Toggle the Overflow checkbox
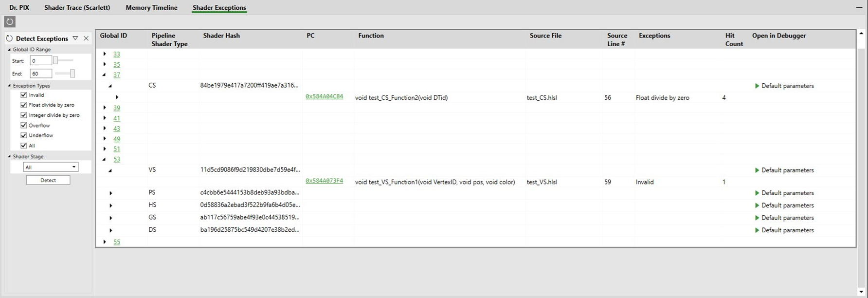This screenshot has height=298, width=868. tap(23, 125)
